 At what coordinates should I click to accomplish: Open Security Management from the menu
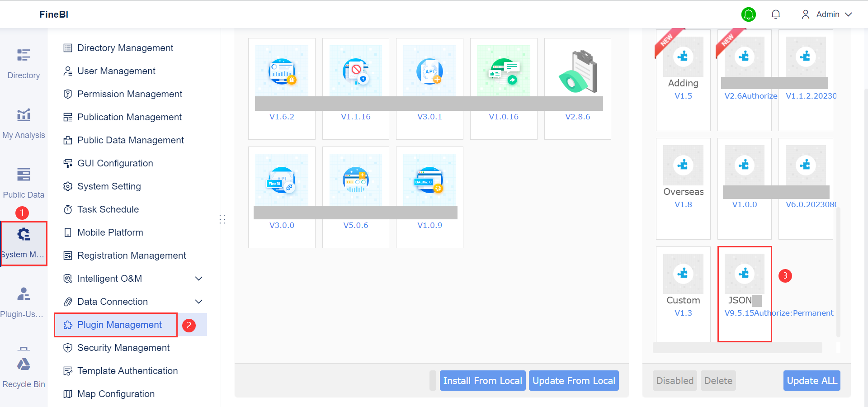pyautogui.click(x=123, y=348)
